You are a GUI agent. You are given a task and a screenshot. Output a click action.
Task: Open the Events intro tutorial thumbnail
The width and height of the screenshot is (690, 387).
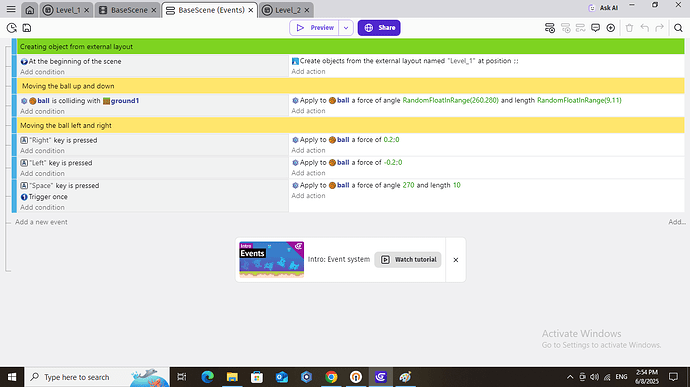[x=272, y=259]
